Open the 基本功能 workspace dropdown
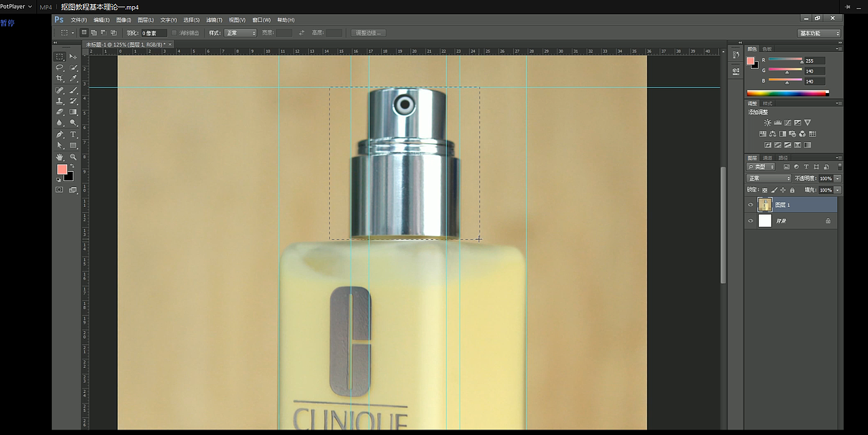 tap(819, 33)
